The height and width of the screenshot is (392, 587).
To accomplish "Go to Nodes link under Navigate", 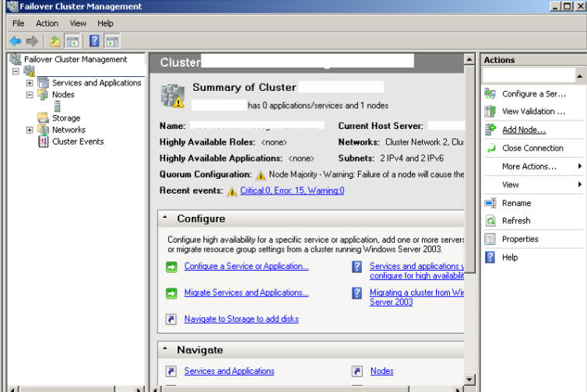I will point(381,371).
